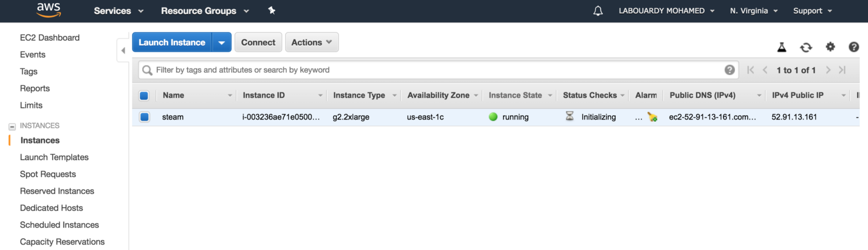Open the N. Virginia region dropdown
This screenshot has width=868, height=250.
pyautogui.click(x=754, y=11)
